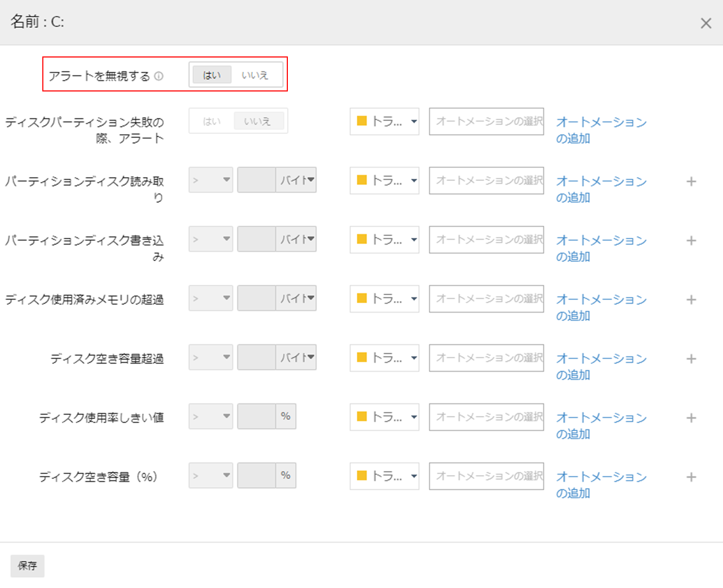Click plus icon in パーティションディスク書き込み row
Screen dimensions: 723x588
tap(691, 240)
